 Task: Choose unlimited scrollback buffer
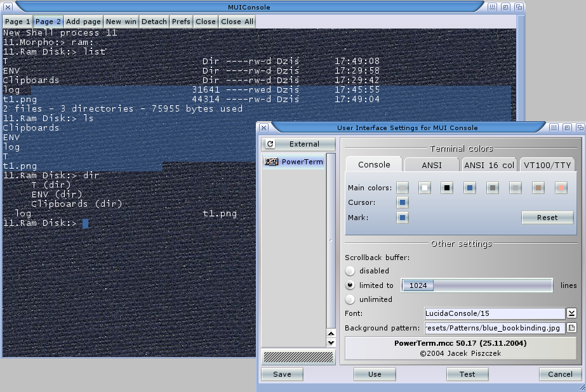350,299
